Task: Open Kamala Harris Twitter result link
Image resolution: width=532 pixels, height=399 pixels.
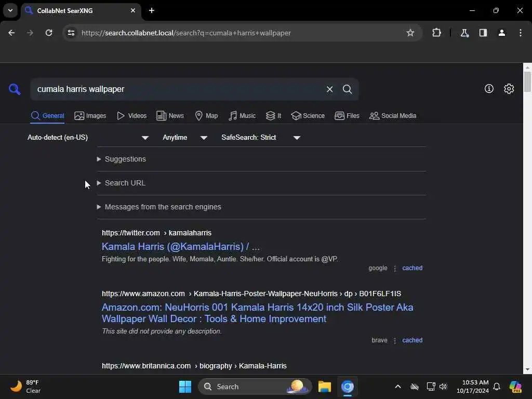Action: (x=181, y=247)
